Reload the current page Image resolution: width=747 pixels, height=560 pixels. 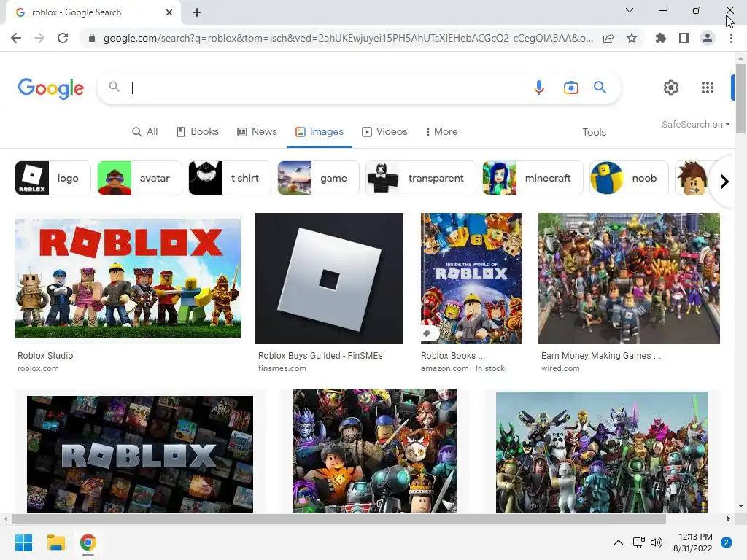[63, 38]
